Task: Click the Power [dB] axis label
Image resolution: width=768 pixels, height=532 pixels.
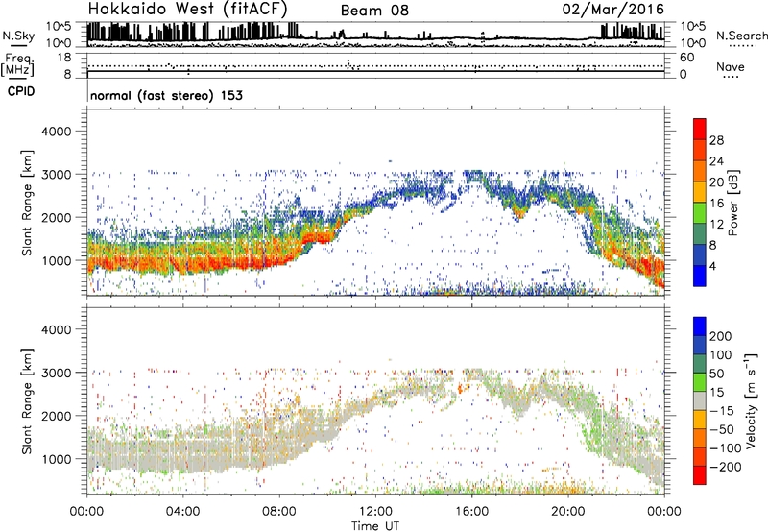Action: click(732, 203)
